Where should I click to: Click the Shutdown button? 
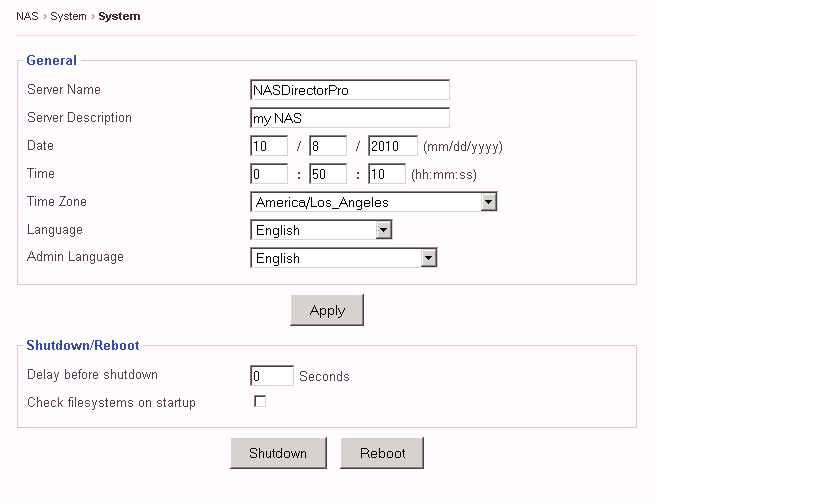[x=278, y=453]
